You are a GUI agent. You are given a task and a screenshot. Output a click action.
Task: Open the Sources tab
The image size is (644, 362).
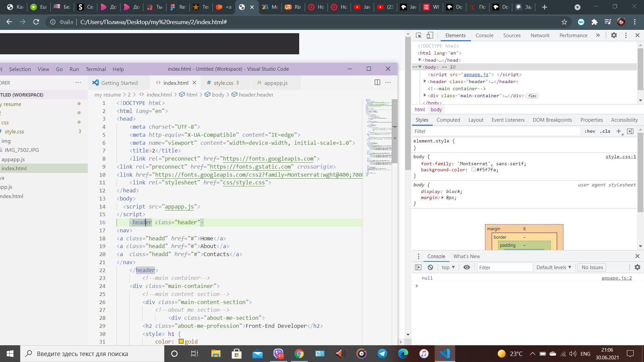click(x=512, y=35)
